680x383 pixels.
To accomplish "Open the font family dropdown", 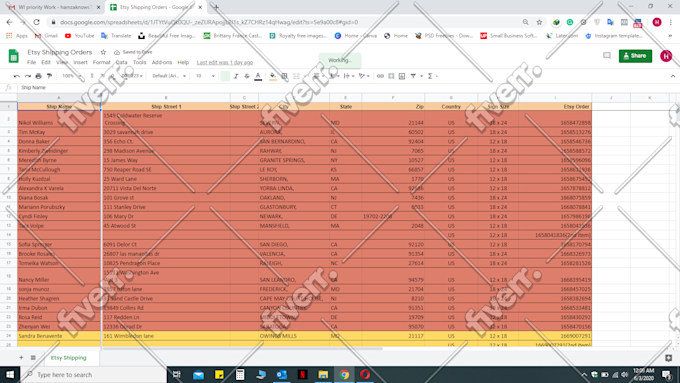I will tap(169, 76).
